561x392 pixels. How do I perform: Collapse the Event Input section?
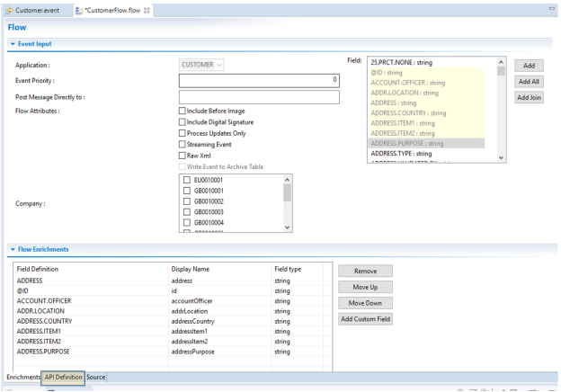(13, 43)
